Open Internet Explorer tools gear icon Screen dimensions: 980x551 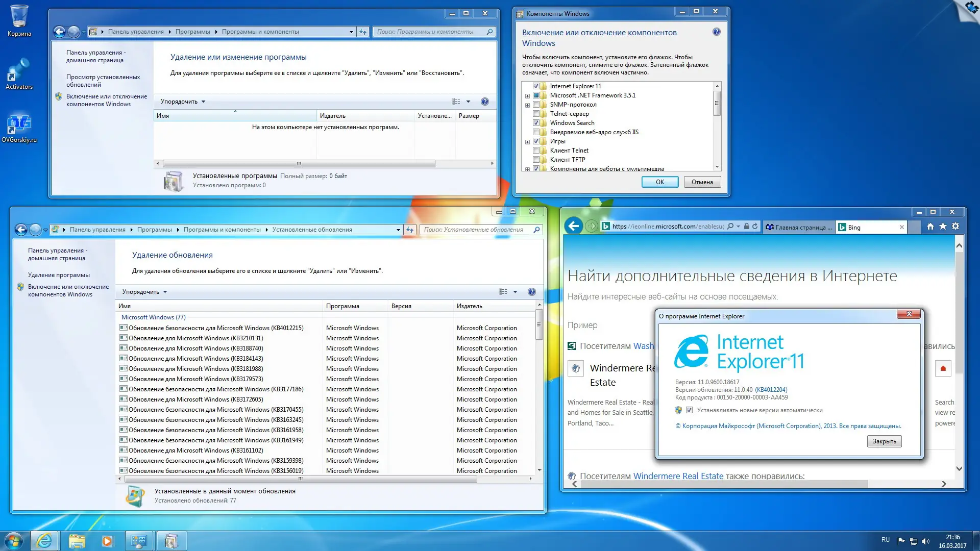pyautogui.click(x=955, y=227)
